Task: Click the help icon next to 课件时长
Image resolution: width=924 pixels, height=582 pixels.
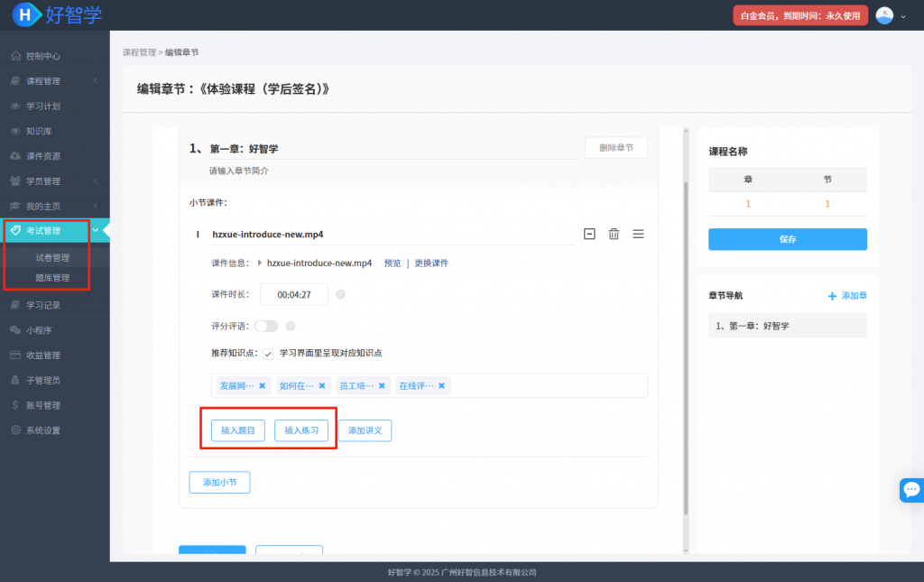Action: (340, 294)
